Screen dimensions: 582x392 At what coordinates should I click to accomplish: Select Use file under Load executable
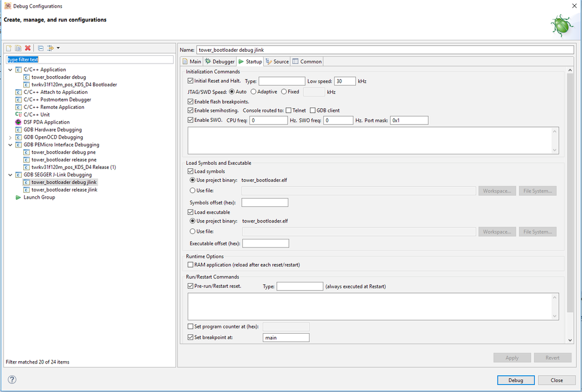192,231
